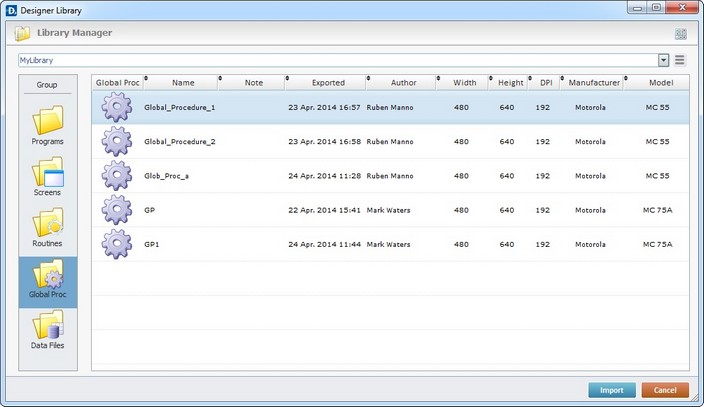Maximize the Designer Library window

tap(656, 8)
